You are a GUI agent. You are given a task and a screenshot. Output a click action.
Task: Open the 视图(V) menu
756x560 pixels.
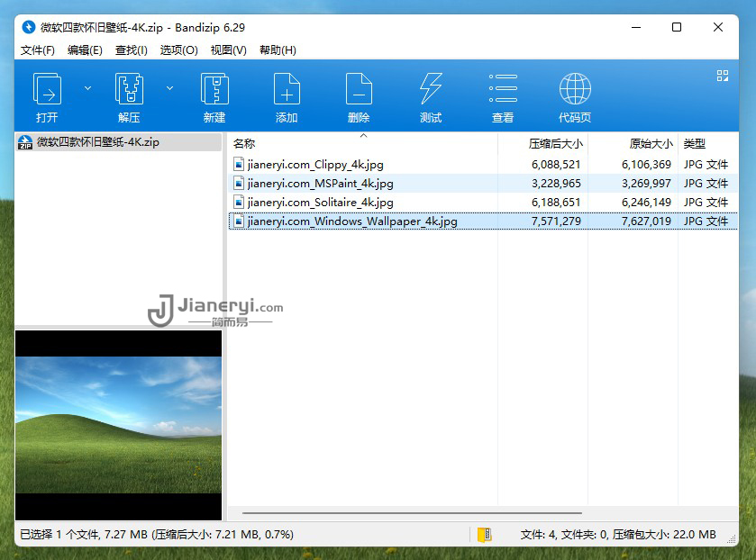(229, 50)
